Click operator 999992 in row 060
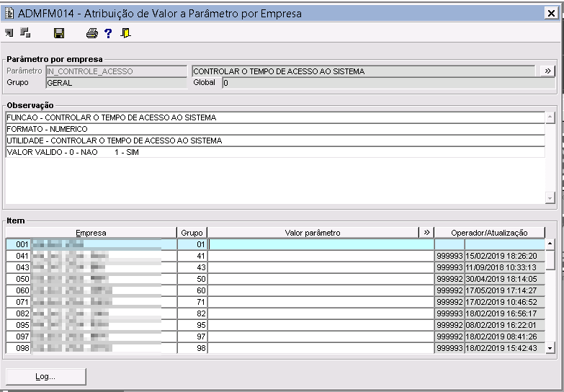The image size is (564, 392). (449, 290)
